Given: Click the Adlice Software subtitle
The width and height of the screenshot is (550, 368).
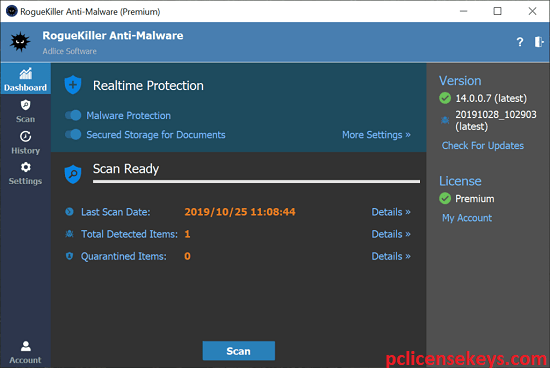Looking at the screenshot, I should click(69, 51).
